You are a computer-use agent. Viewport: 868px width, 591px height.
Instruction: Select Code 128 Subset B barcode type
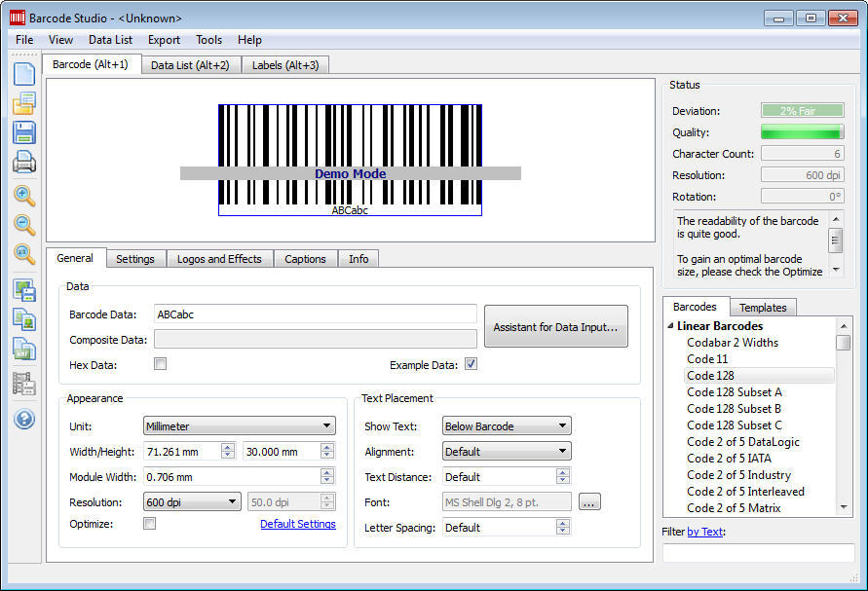tap(735, 409)
